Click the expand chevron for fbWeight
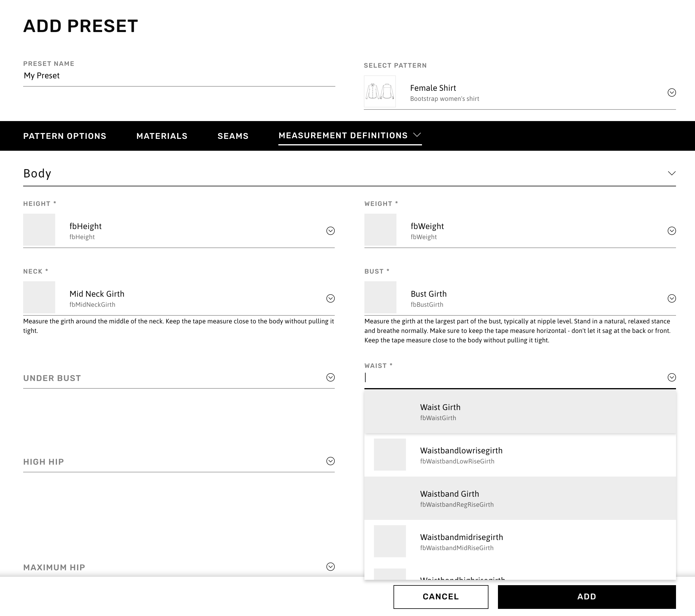 click(x=671, y=231)
